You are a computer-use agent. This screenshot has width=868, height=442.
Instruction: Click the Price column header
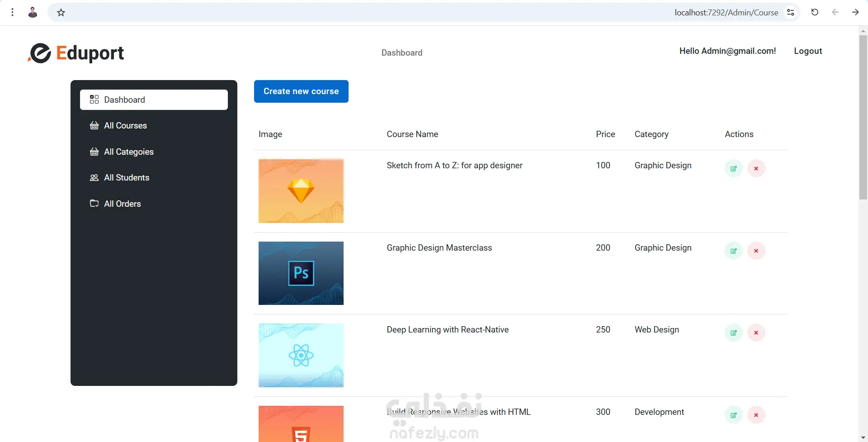coord(605,134)
